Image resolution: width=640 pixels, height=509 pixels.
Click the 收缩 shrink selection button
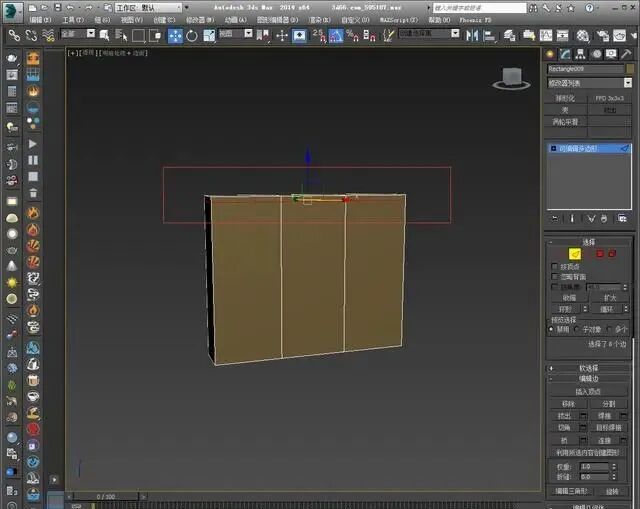tap(569, 298)
